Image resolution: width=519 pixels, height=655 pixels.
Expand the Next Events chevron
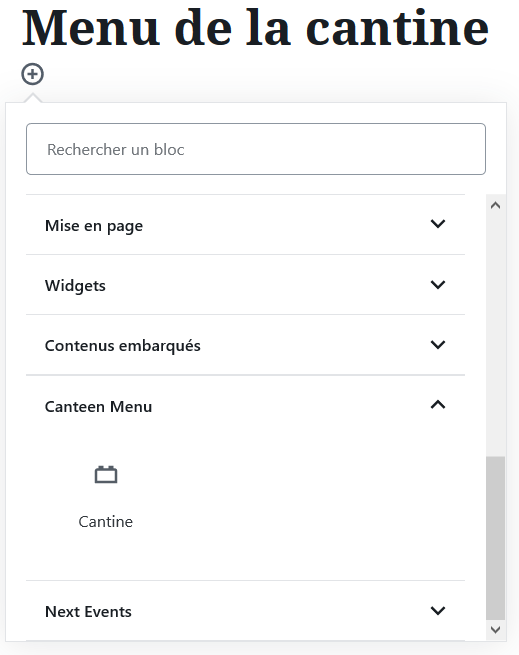click(438, 611)
